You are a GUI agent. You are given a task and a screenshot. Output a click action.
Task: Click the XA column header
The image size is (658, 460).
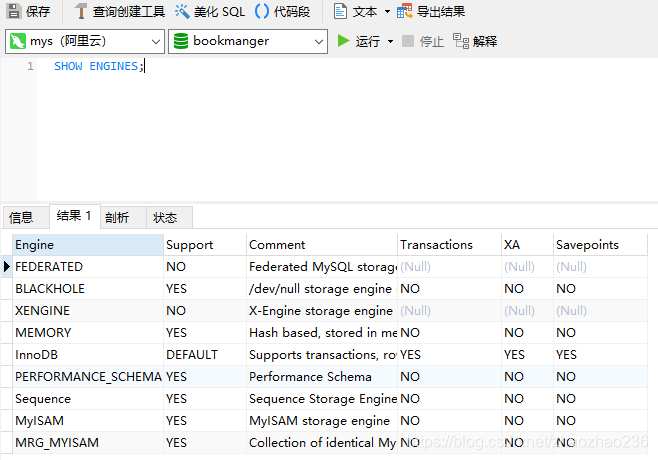point(527,245)
